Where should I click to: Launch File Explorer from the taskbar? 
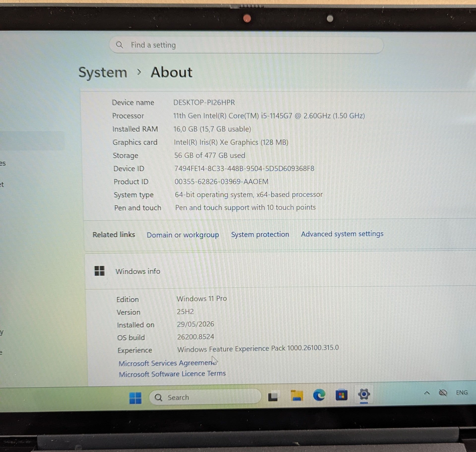point(297,395)
